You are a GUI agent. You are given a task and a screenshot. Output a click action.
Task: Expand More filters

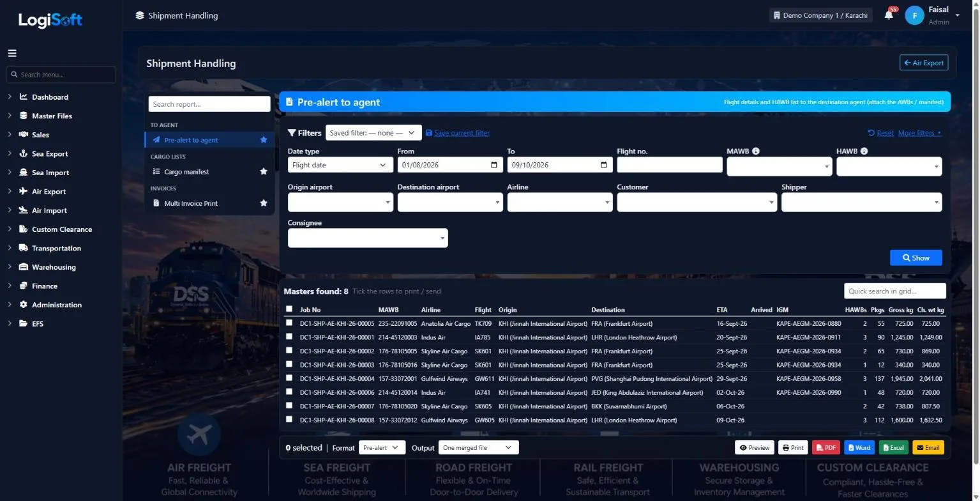point(919,133)
